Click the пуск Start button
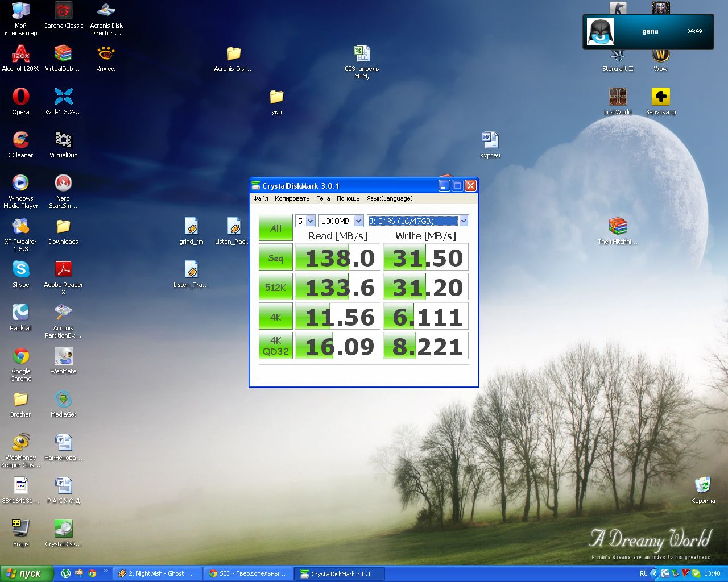This screenshot has width=728, height=582. click(26, 573)
